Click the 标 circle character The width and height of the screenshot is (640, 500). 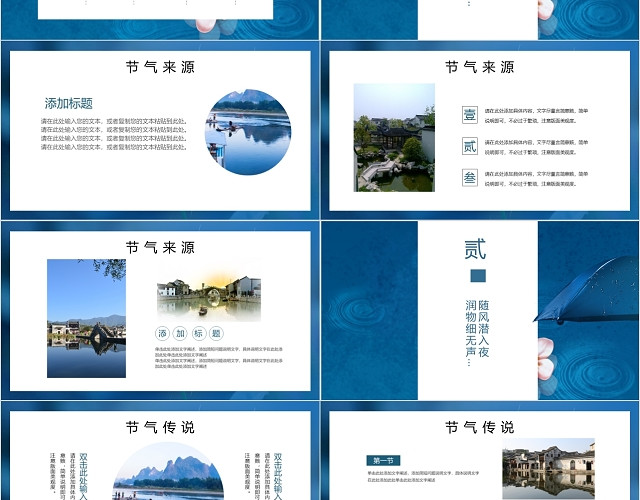[x=198, y=333]
